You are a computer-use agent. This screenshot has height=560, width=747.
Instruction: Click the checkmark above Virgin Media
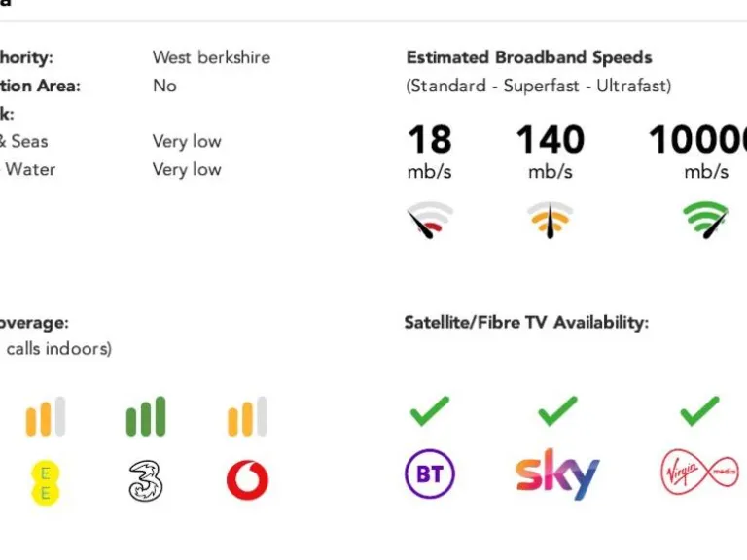pos(699,411)
